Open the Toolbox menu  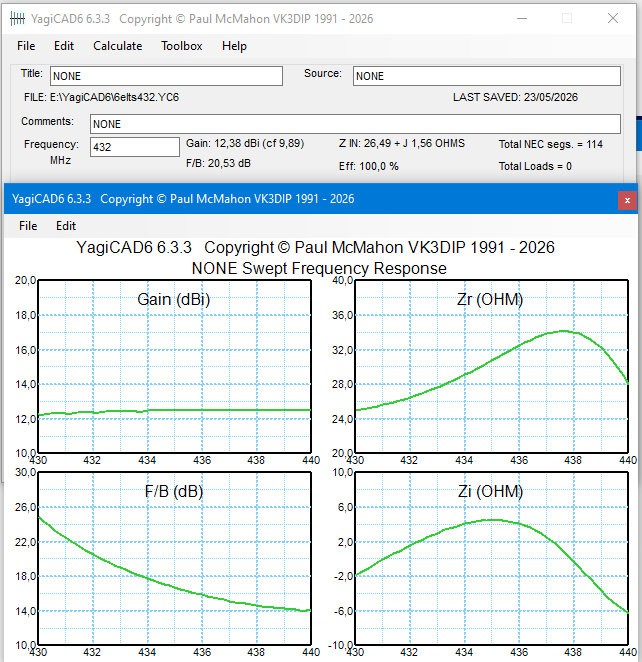pos(181,46)
